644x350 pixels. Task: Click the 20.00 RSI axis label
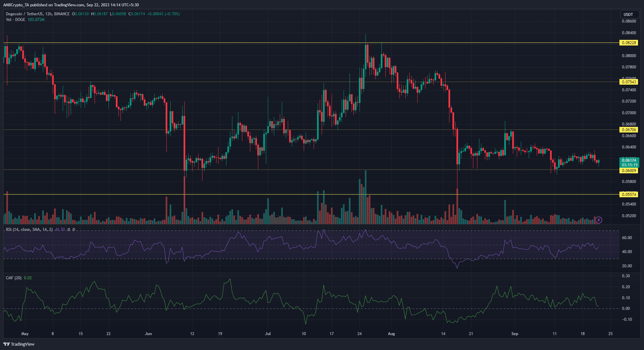[x=627, y=266]
